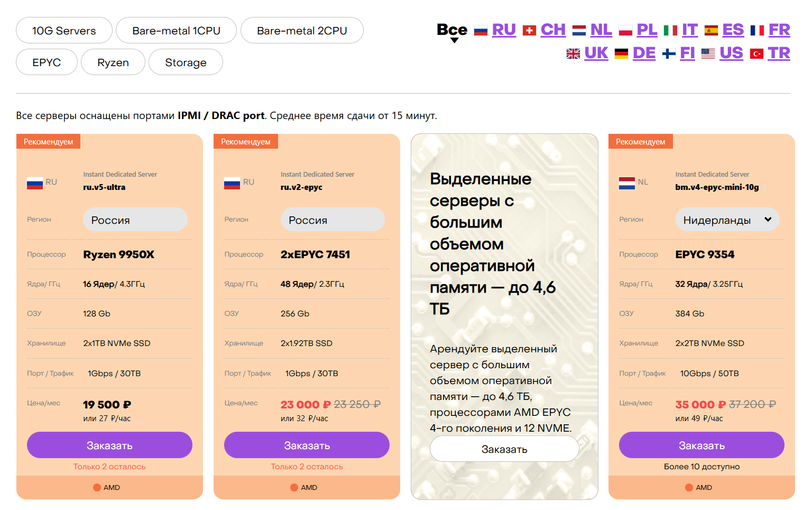Choose the Storage category filter
This screenshot has width=812, height=510.
(186, 62)
